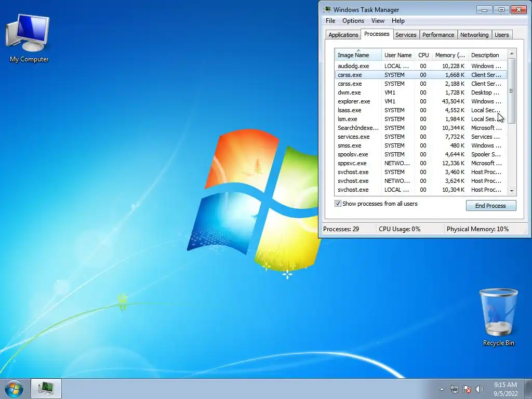Click the volume speaker tray icon
The width and height of the screenshot is (532, 399).
click(479, 389)
